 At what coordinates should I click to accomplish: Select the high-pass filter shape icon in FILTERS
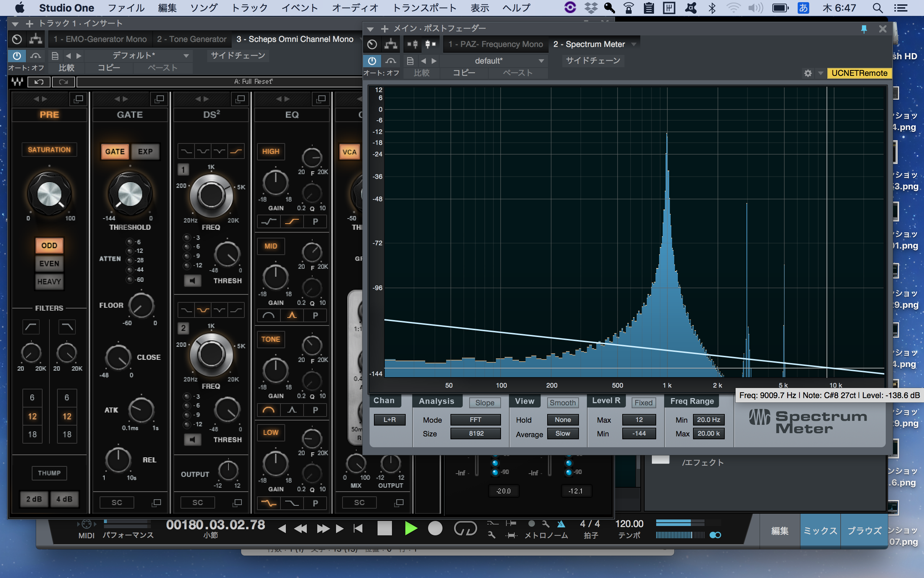[x=31, y=327]
